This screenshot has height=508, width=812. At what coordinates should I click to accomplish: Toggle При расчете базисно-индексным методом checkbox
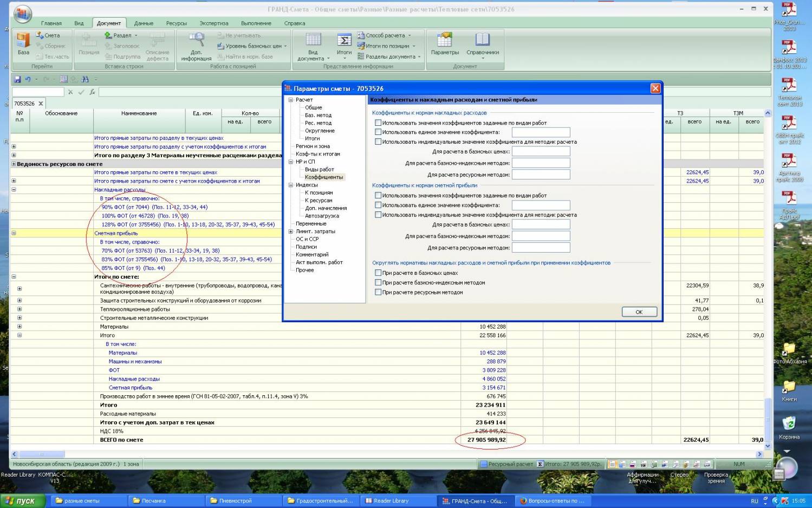(378, 282)
